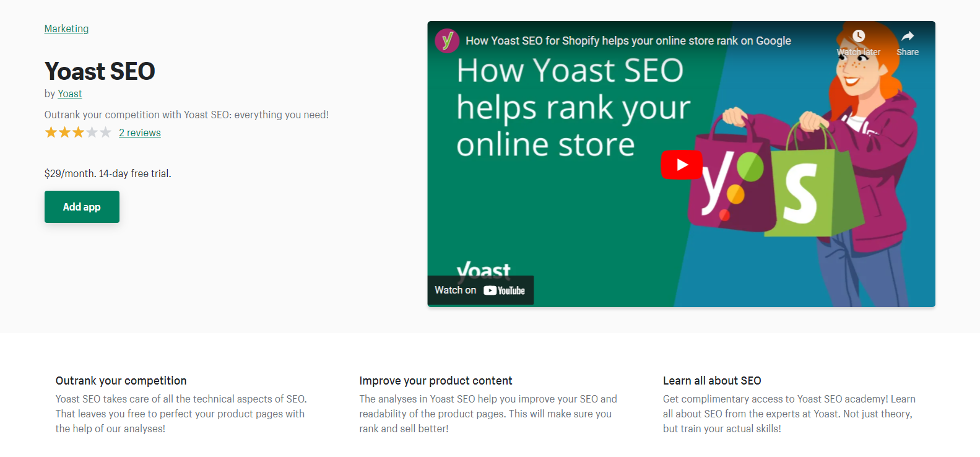Open the Yoast developer link
The width and height of the screenshot is (980, 457).
70,94
